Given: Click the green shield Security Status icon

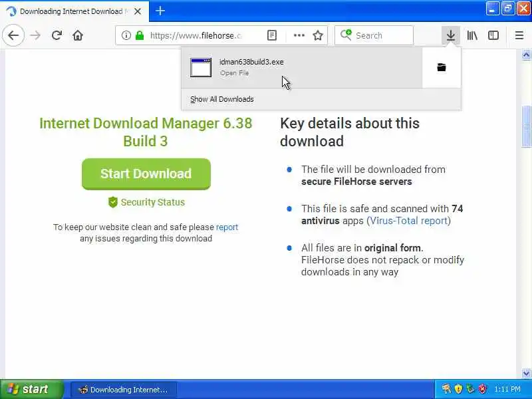Looking at the screenshot, I should click(x=112, y=202).
